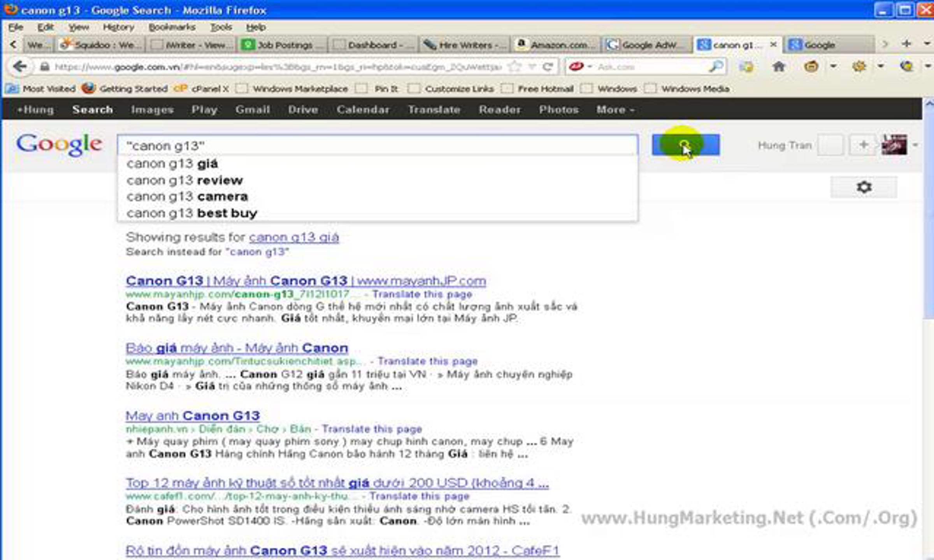
Task: Switch to the Hire Writers tab
Action: tap(465, 45)
